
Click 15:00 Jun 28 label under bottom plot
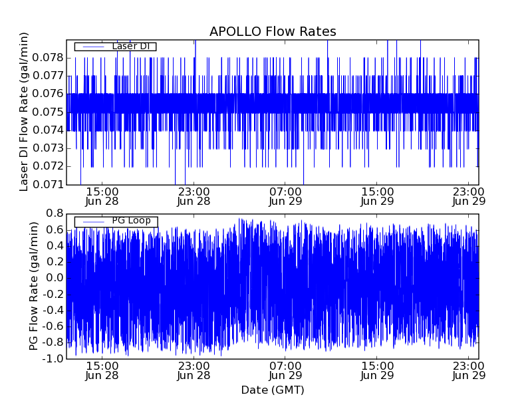click(x=102, y=371)
